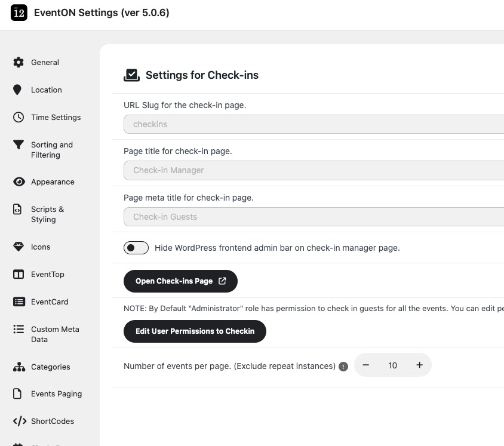
Task: Click the Time Settings clock icon
Action: coord(19,117)
